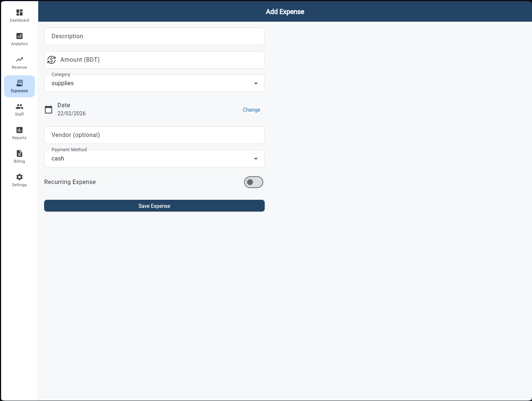532x401 pixels.
Task: Click the Change link to edit date
Action: pos(251,110)
